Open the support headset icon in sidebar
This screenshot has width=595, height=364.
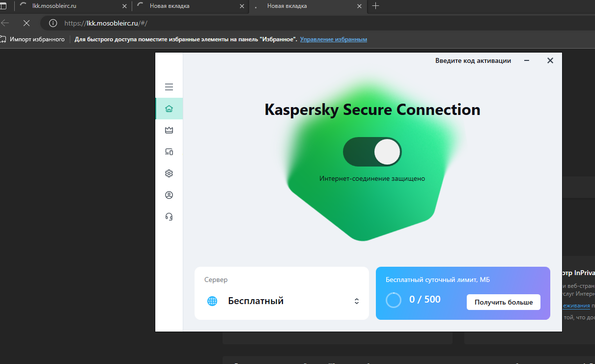pos(169,217)
